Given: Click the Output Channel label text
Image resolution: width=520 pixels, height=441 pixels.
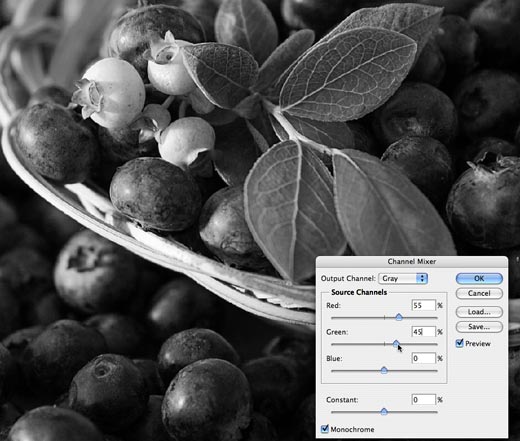Looking at the screenshot, I should [348, 278].
